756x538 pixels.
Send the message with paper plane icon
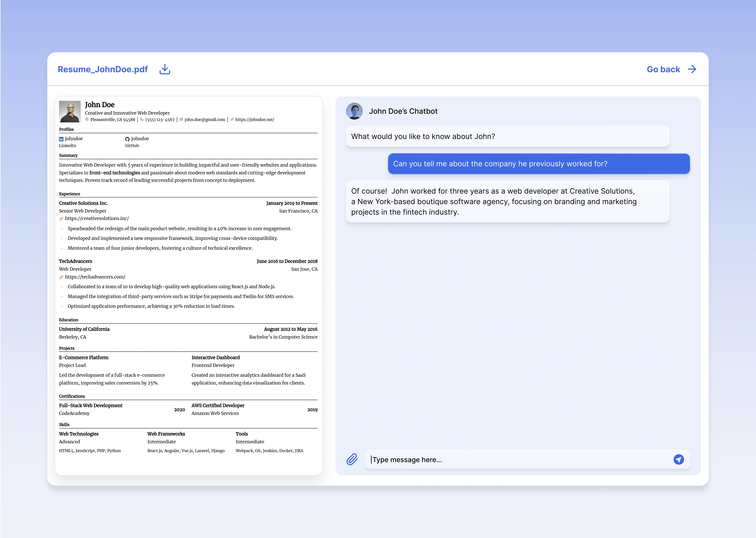[678, 460]
